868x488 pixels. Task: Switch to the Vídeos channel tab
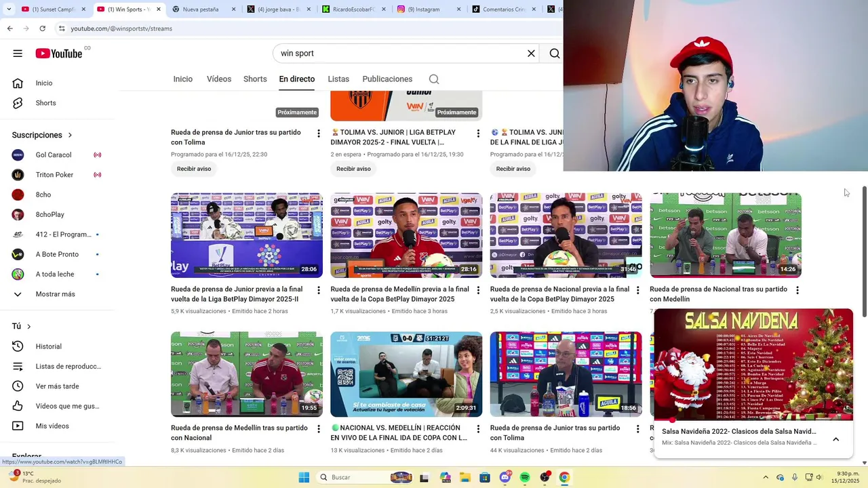(x=219, y=79)
